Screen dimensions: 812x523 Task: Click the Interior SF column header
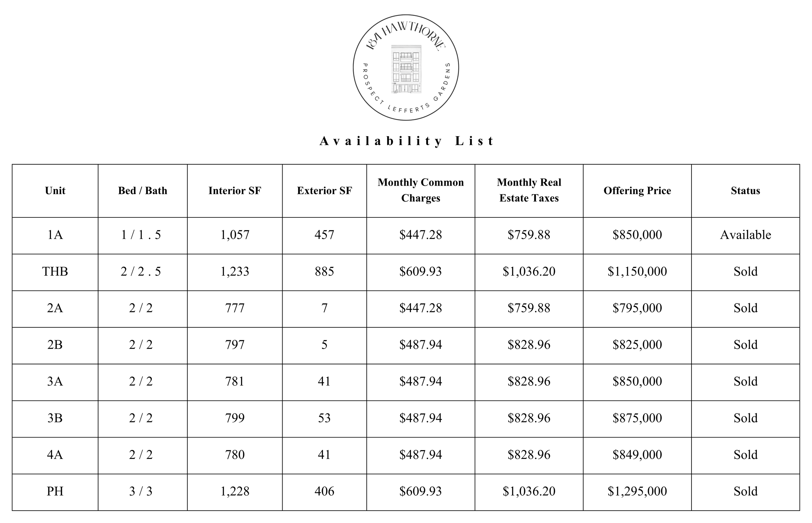(x=235, y=191)
